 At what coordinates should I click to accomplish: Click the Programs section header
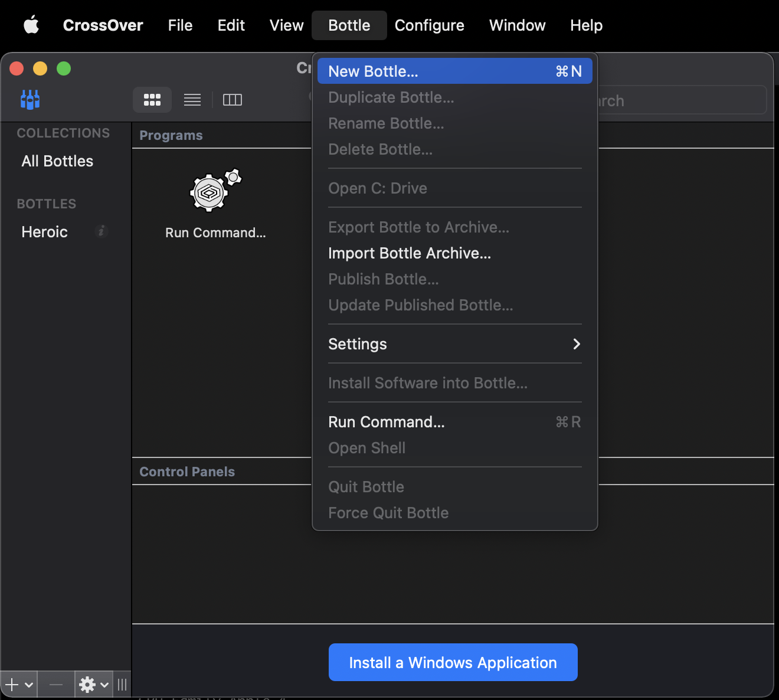171,135
